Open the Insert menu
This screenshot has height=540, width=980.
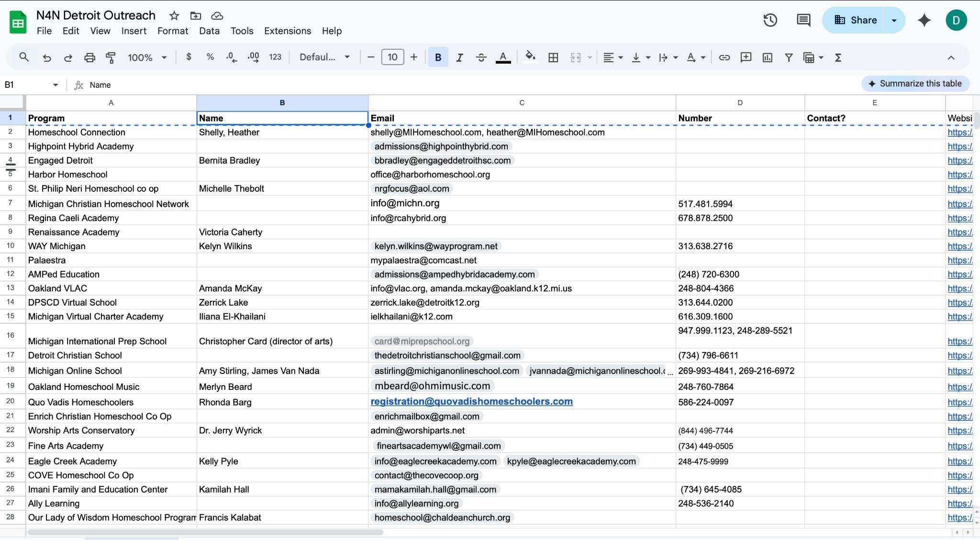pos(134,31)
